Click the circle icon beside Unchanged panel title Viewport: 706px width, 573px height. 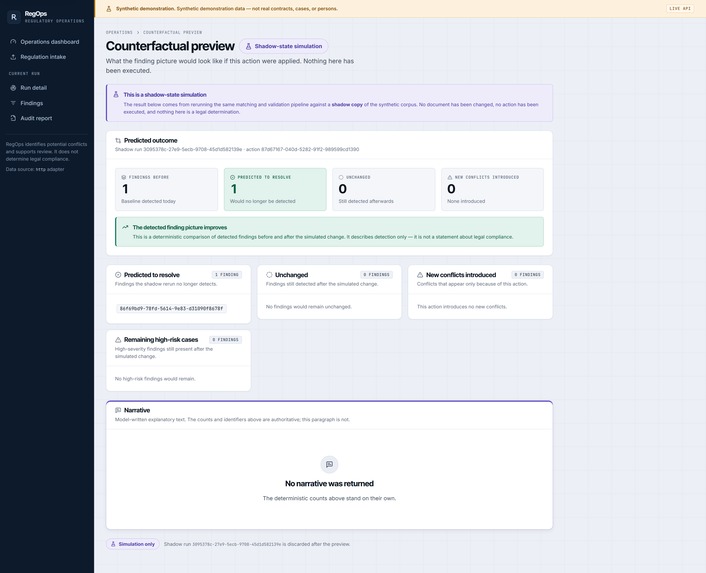coord(269,275)
